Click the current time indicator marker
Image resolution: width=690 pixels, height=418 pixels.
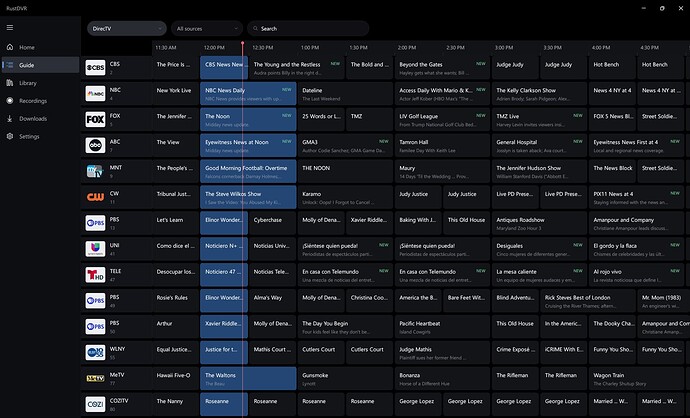pos(242,43)
